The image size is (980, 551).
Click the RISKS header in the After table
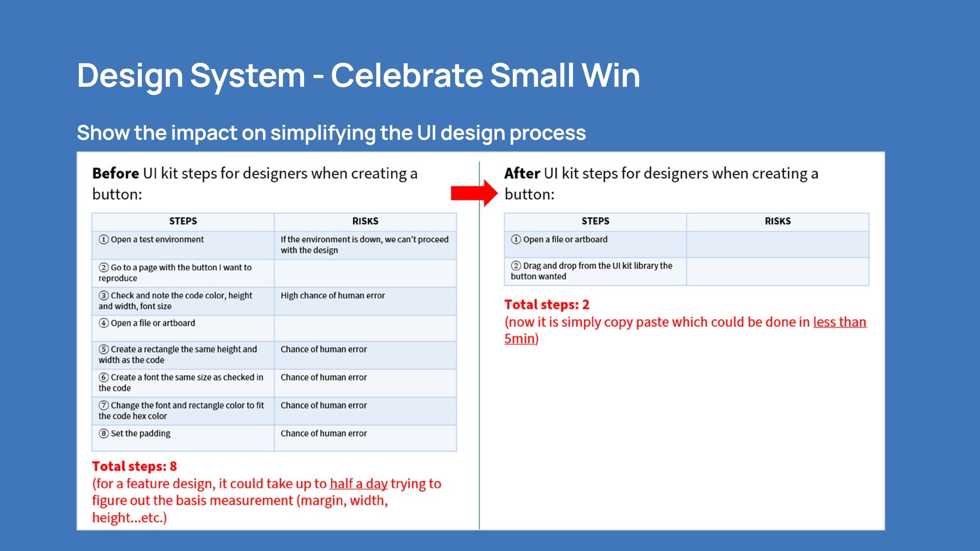[777, 221]
